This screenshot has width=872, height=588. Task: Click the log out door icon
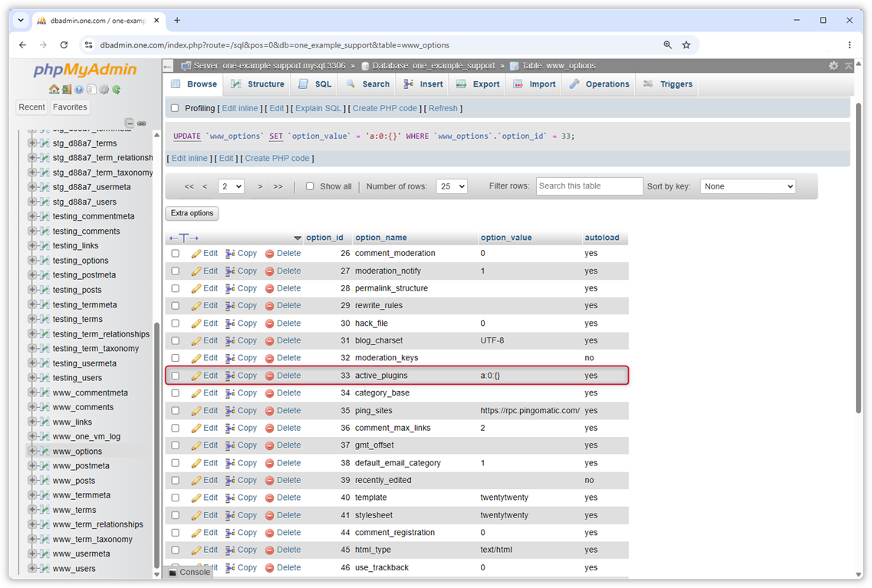[67, 90]
